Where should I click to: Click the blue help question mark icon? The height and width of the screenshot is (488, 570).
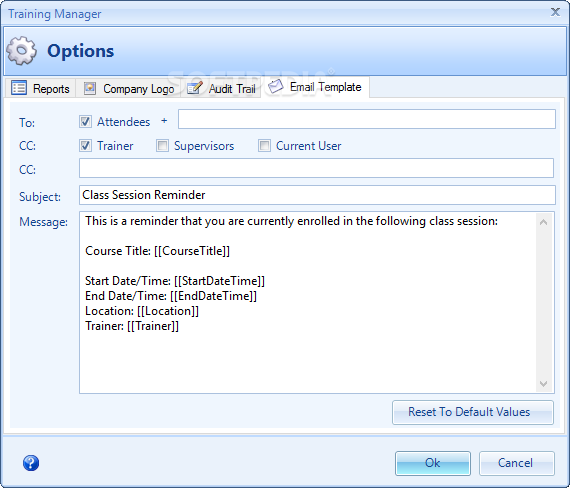click(31, 463)
